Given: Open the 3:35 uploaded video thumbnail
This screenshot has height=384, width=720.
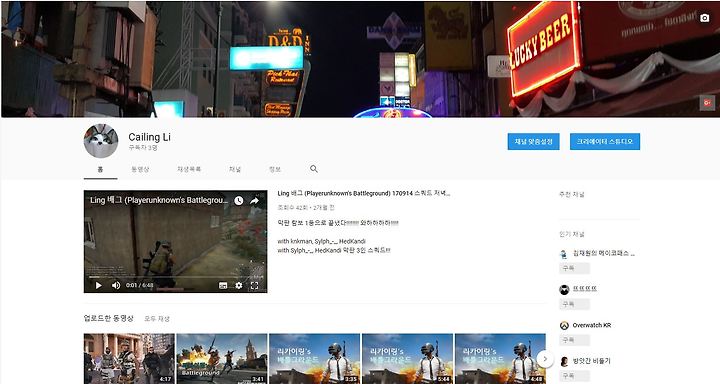Looking at the screenshot, I should [315, 359].
